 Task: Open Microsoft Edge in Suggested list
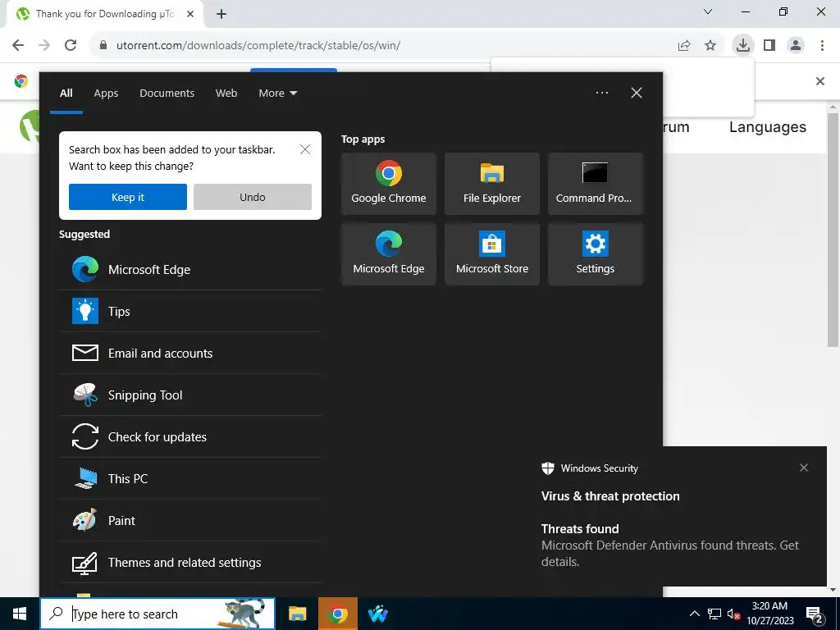coord(190,269)
